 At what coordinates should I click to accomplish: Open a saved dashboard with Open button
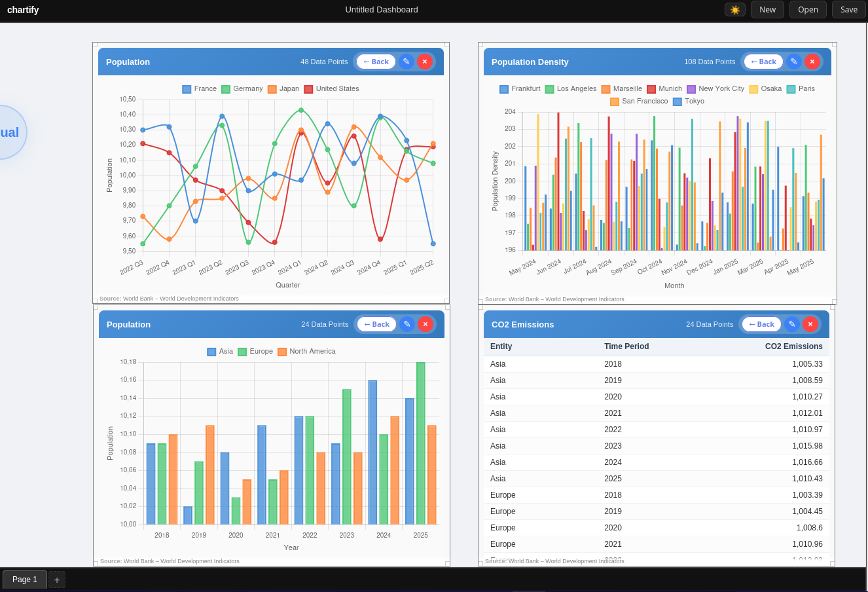807,10
